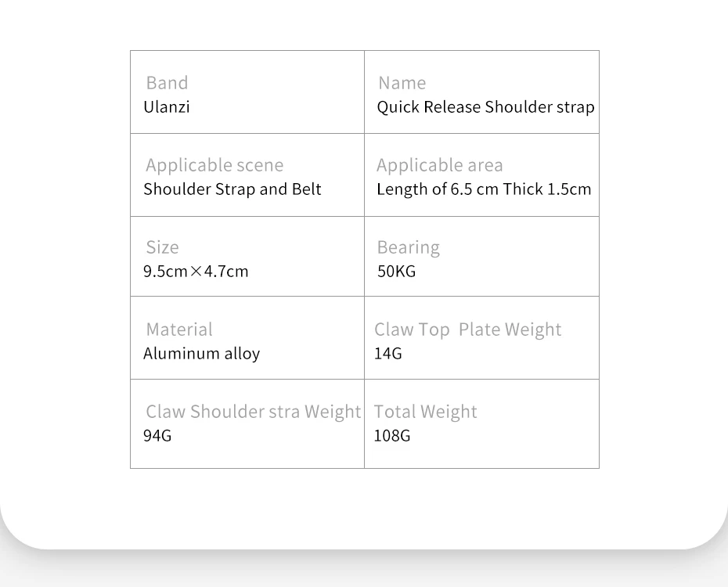Click Claw Shoulder stra Weight label
This screenshot has height=587, width=728.
(x=254, y=412)
